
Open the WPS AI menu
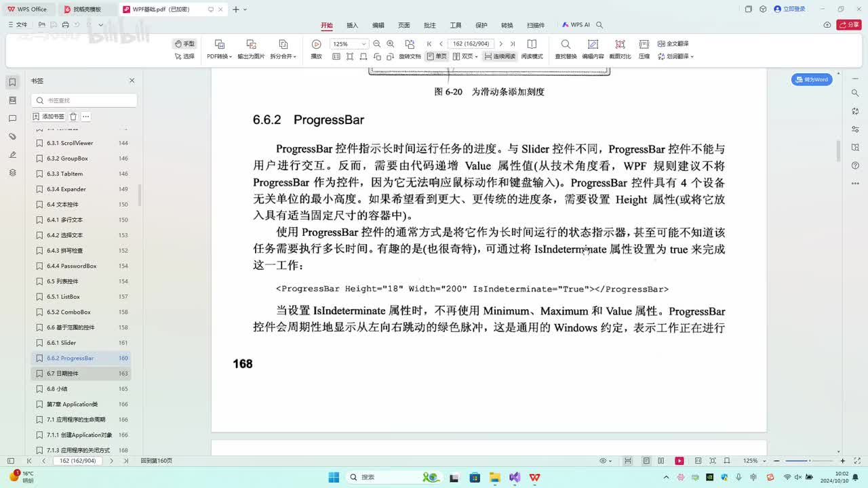576,25
